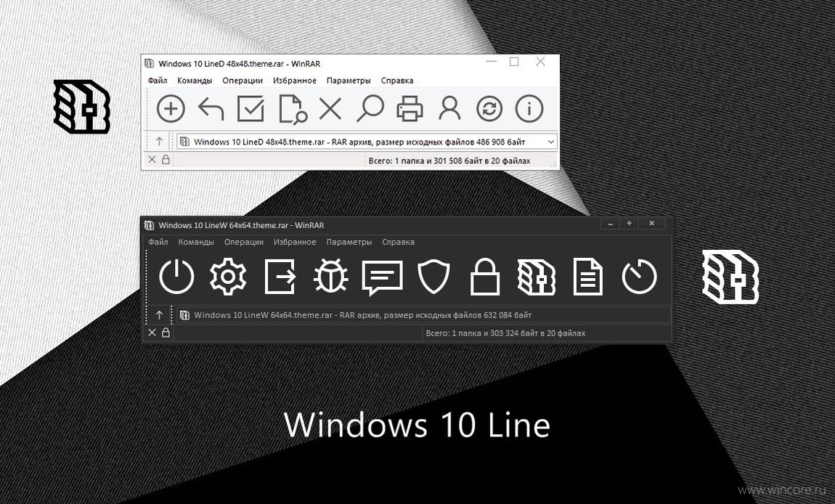Image resolution: width=835 pixels, height=504 pixels.
Task: Open Команды menu in the dark WinRAR window
Action: (196, 242)
